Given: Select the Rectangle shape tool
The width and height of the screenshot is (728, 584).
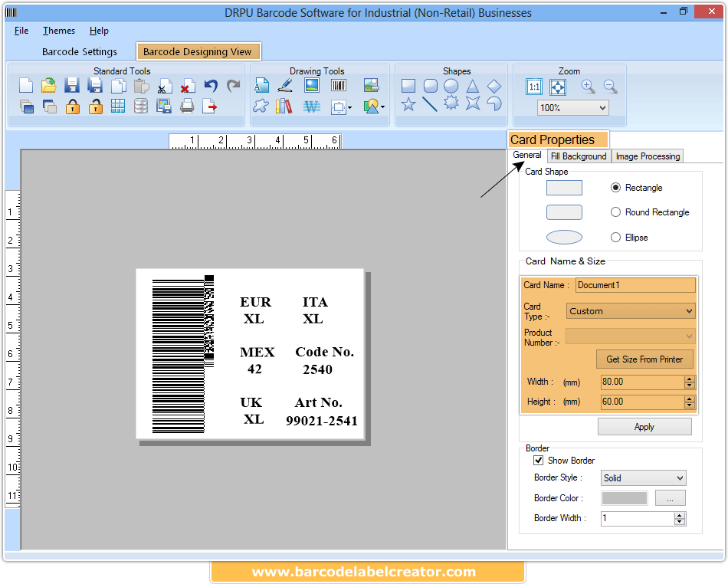Looking at the screenshot, I should [x=408, y=86].
